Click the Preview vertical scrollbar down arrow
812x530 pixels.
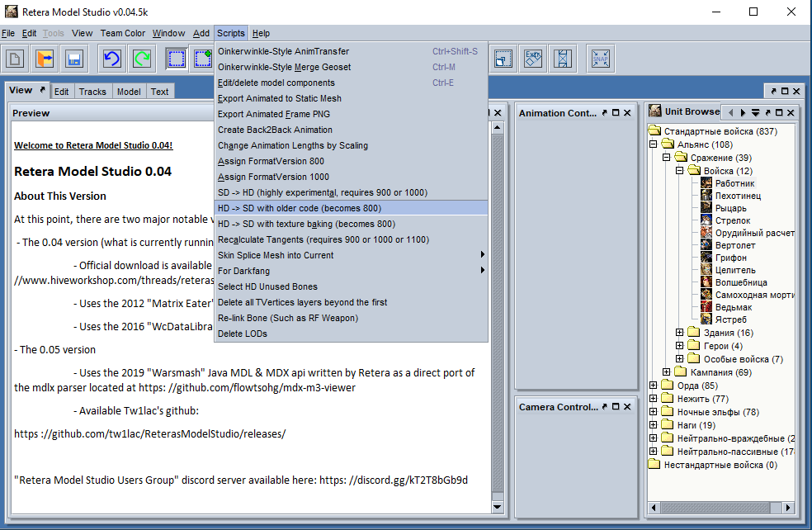497,507
